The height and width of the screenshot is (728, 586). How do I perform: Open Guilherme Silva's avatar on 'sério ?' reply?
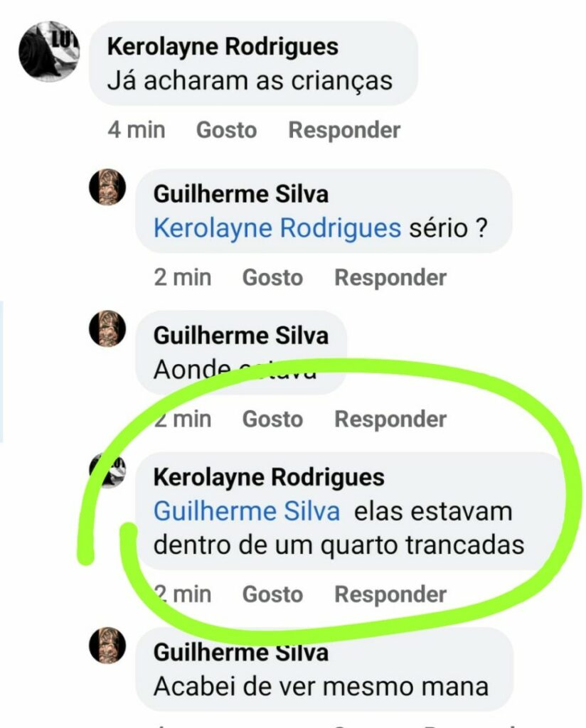pyautogui.click(x=107, y=187)
